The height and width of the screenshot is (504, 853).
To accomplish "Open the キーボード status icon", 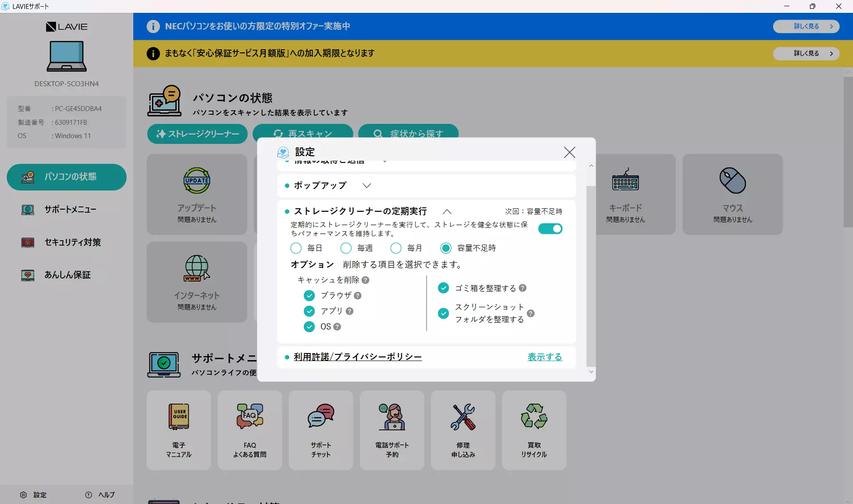I will point(626,179).
